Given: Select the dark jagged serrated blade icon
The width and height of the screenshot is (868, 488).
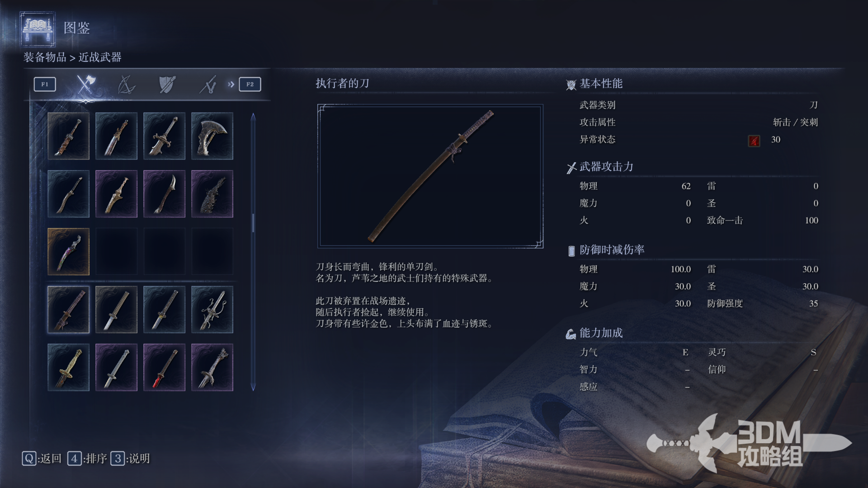Looking at the screenshot, I should [212, 194].
